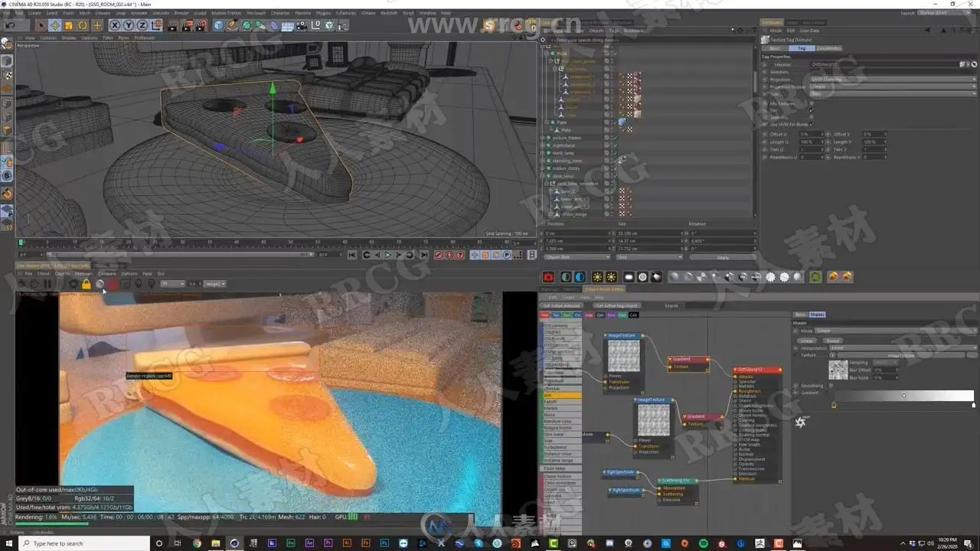Viewport: 980px width, 551px height.
Task: Switch to Basic tab in Attributes
Action: pos(775,48)
